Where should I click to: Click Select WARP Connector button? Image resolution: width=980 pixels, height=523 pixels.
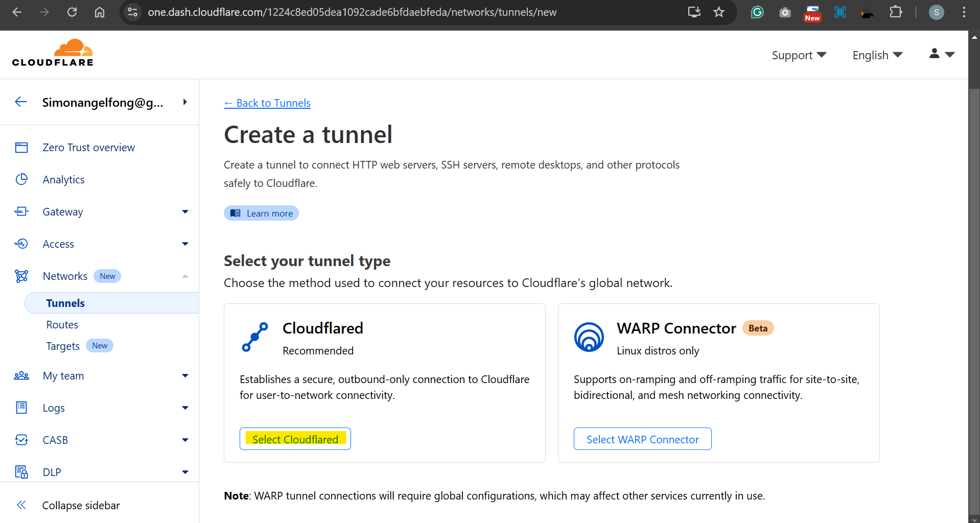pyautogui.click(x=642, y=439)
